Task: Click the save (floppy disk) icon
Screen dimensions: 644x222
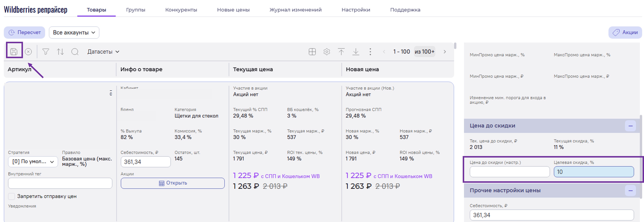Action: [14, 52]
